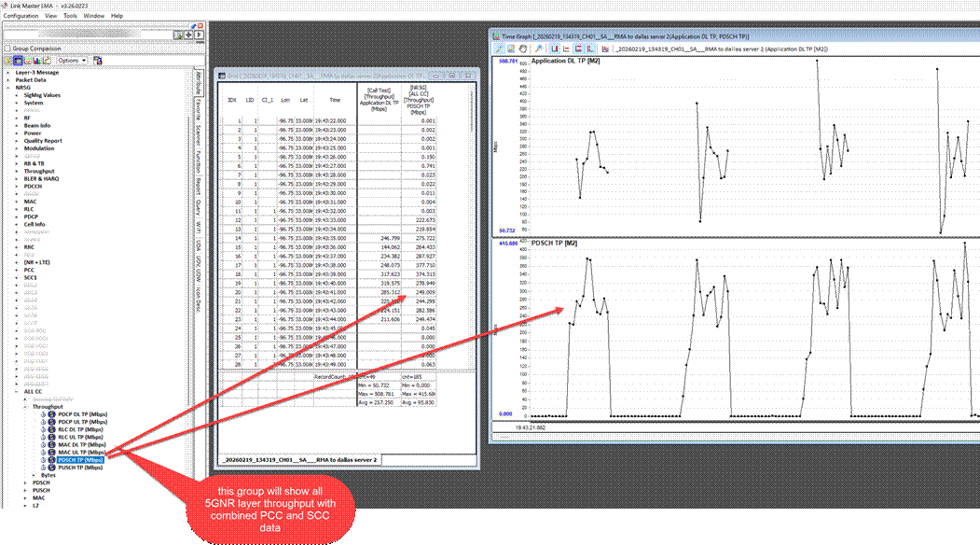Click the icon beside PDCP DL TP (Mbps)
The height and width of the screenshot is (545, 980).
[50, 413]
